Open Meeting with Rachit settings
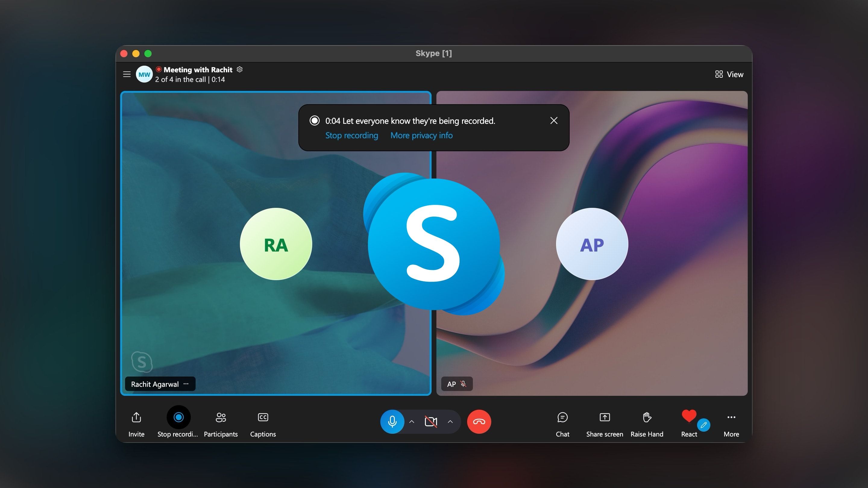This screenshot has width=868, height=488. [241, 69]
